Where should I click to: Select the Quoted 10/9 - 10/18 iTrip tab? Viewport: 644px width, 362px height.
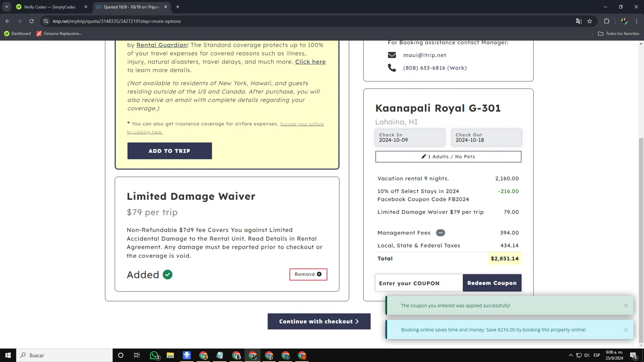click(x=131, y=7)
